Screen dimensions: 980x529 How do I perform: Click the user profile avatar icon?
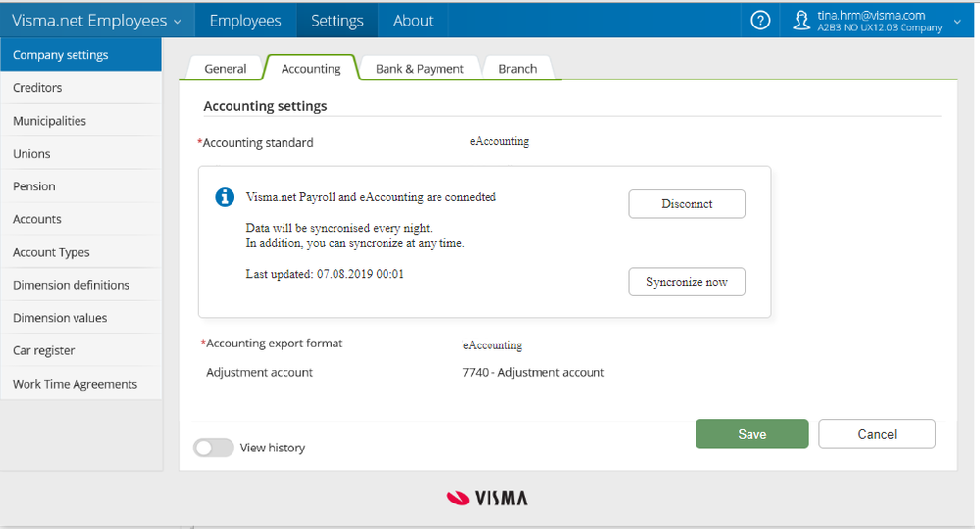tap(801, 21)
